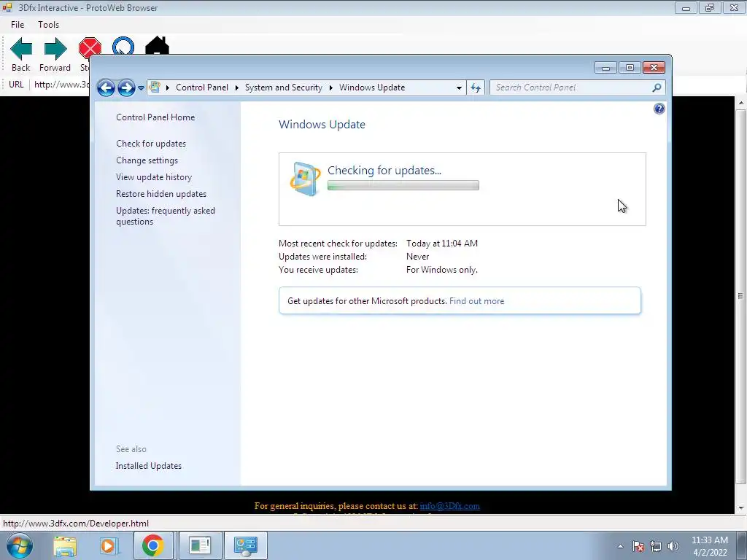
Task: Click the ProtoWeb Browser title bar icon
Action: (7, 7)
